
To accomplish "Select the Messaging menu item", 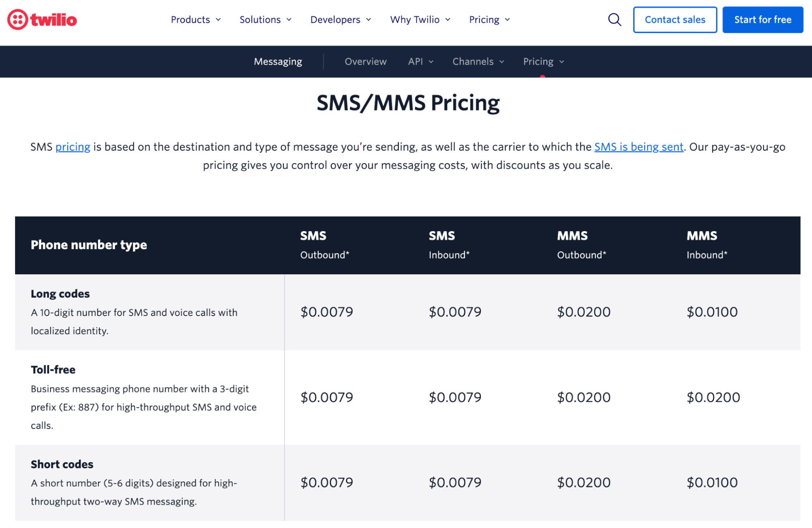I will pyautogui.click(x=278, y=62).
